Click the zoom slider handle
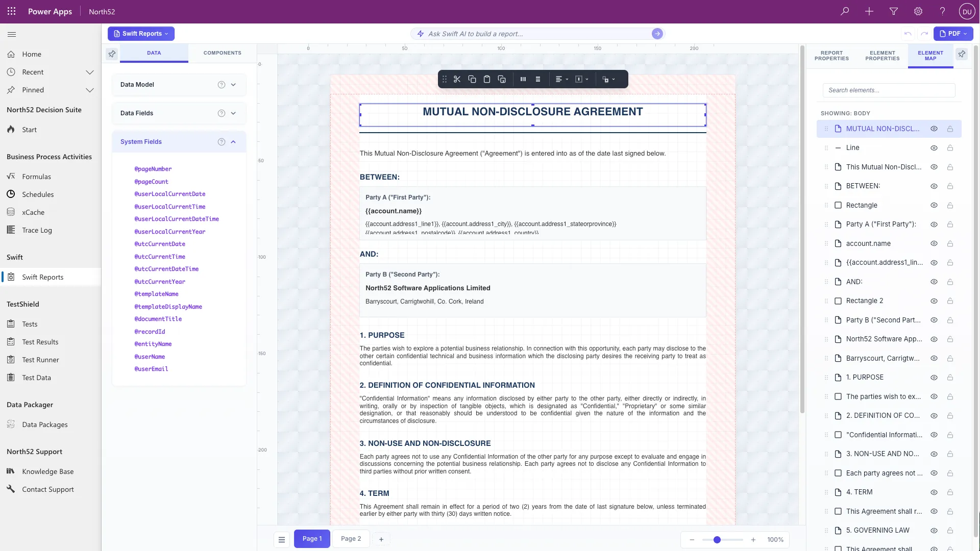 tap(717, 540)
